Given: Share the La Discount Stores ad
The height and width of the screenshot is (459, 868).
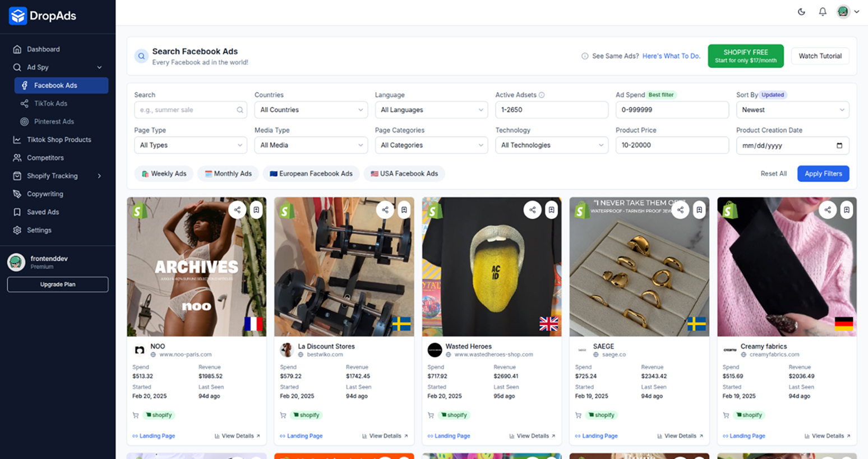Looking at the screenshot, I should (x=385, y=210).
